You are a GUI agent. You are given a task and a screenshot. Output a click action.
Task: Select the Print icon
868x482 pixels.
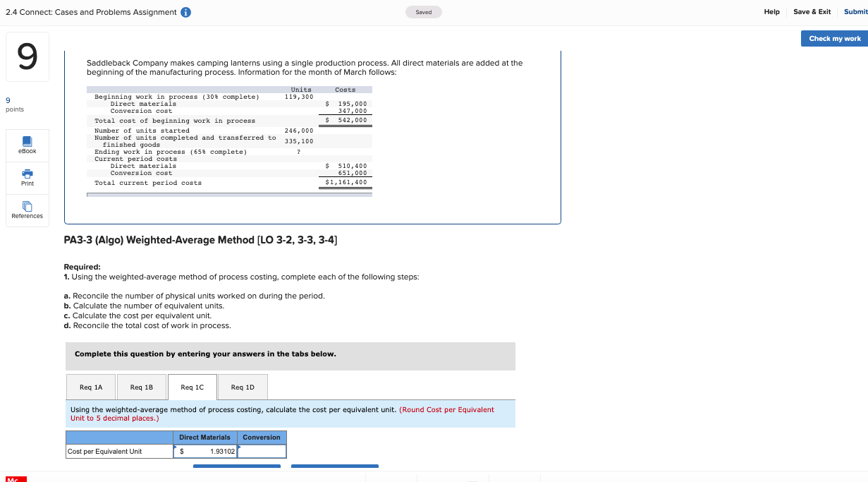coord(27,178)
